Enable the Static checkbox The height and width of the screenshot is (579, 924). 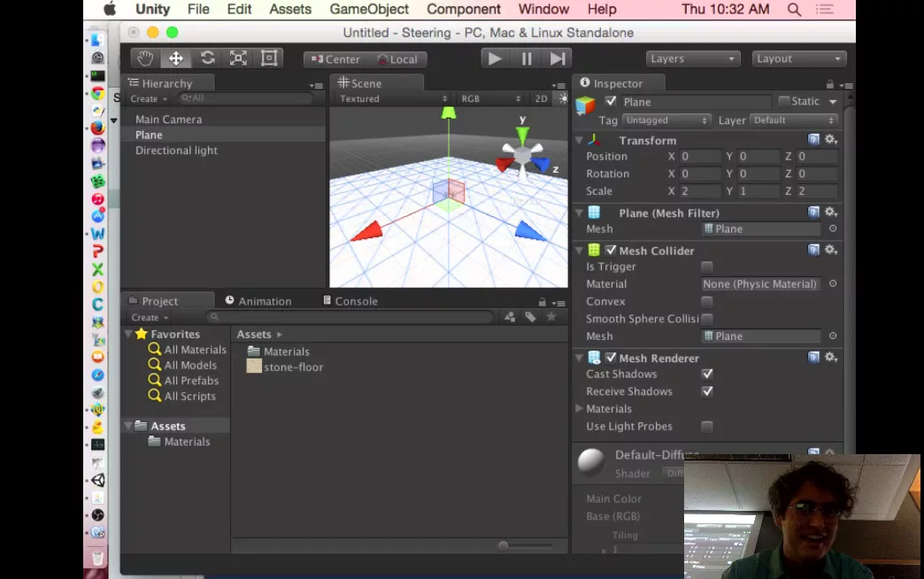point(784,102)
